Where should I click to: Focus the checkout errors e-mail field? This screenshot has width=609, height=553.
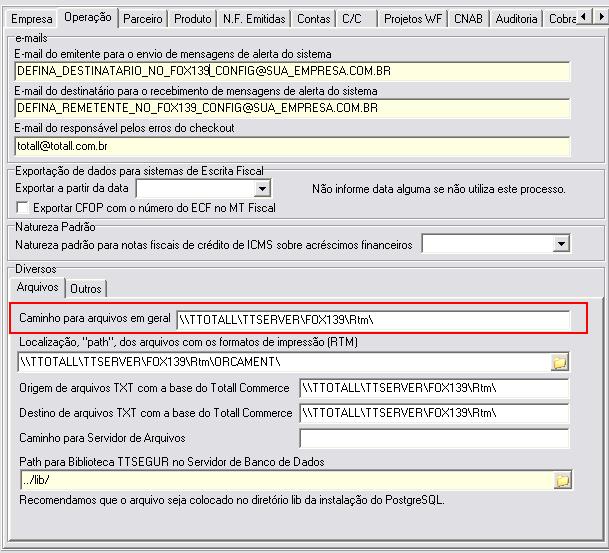(x=292, y=146)
